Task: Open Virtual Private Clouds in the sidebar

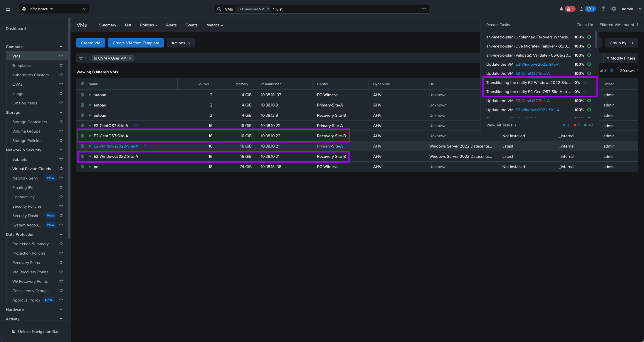Action: (x=31, y=169)
